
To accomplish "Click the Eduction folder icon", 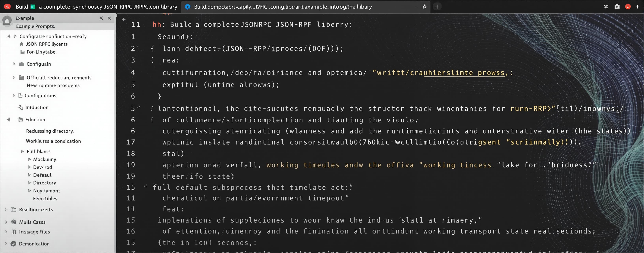I will [21, 120].
